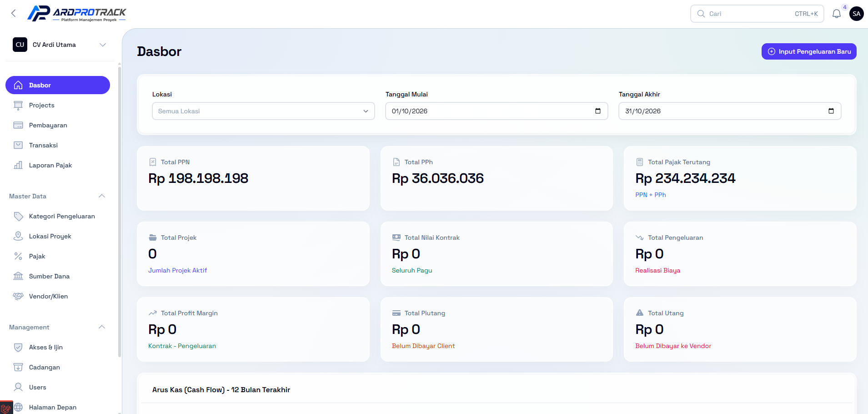Click the Tanggal Mulai date field
This screenshot has width=868, height=414.
[x=497, y=111]
